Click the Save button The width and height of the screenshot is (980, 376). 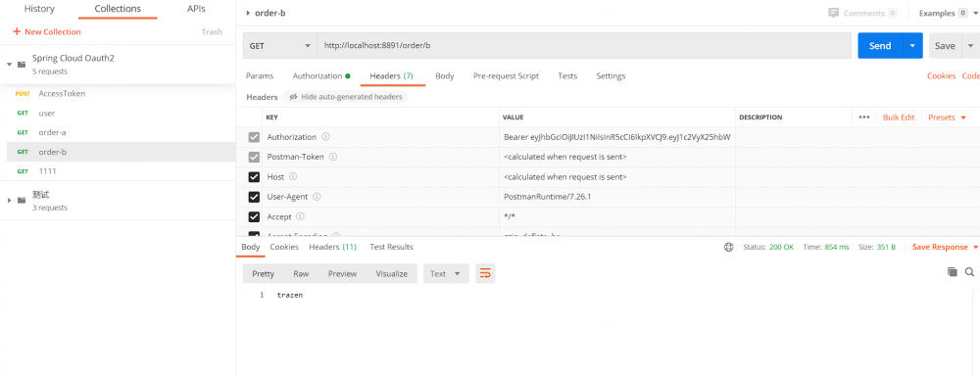click(945, 46)
